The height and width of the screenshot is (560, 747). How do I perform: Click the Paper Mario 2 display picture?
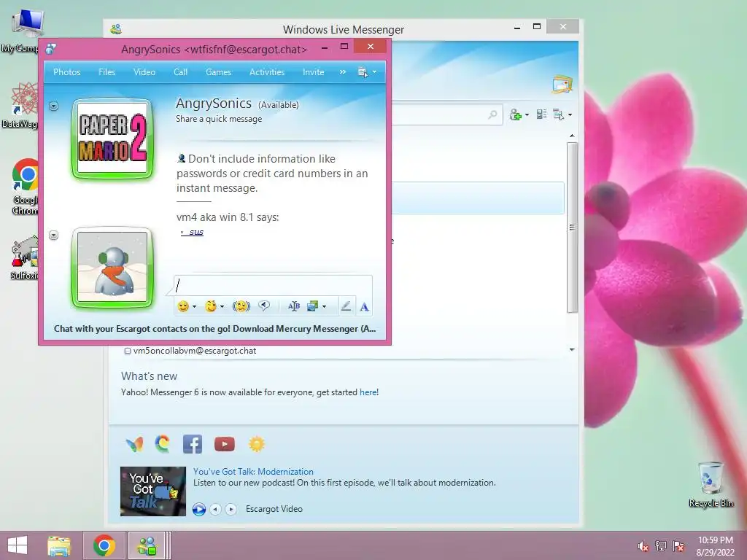[x=112, y=138]
